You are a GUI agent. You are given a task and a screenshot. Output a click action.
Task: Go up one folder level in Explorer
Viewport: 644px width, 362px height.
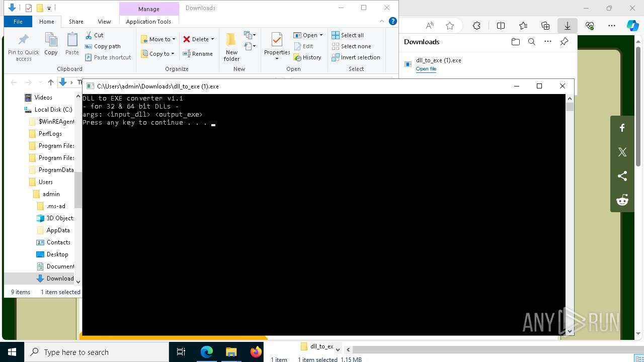pos(50,82)
